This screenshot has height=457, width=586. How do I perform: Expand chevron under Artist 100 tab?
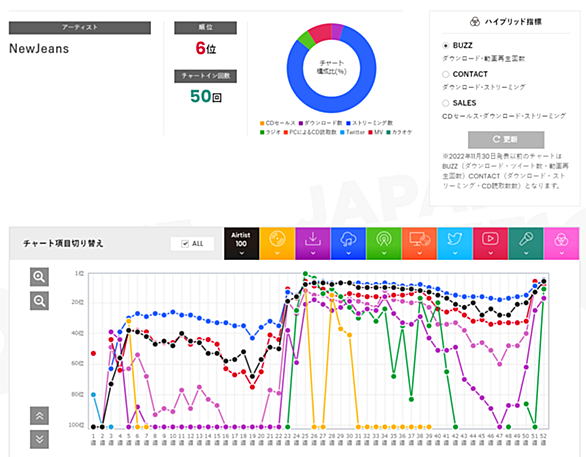pos(241,253)
